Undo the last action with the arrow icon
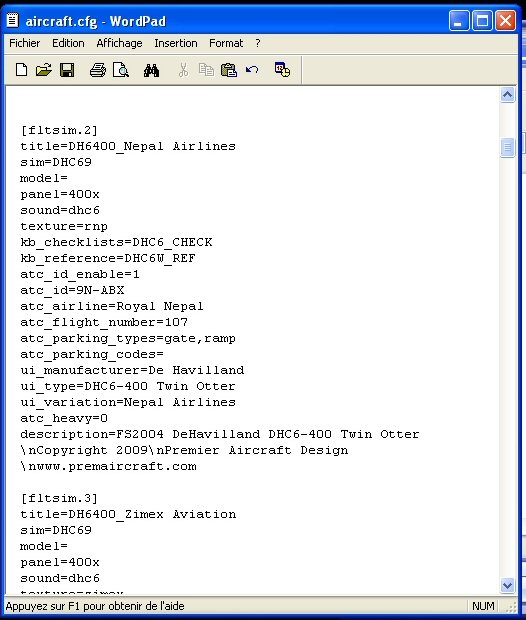This screenshot has width=526, height=620. tap(252, 70)
